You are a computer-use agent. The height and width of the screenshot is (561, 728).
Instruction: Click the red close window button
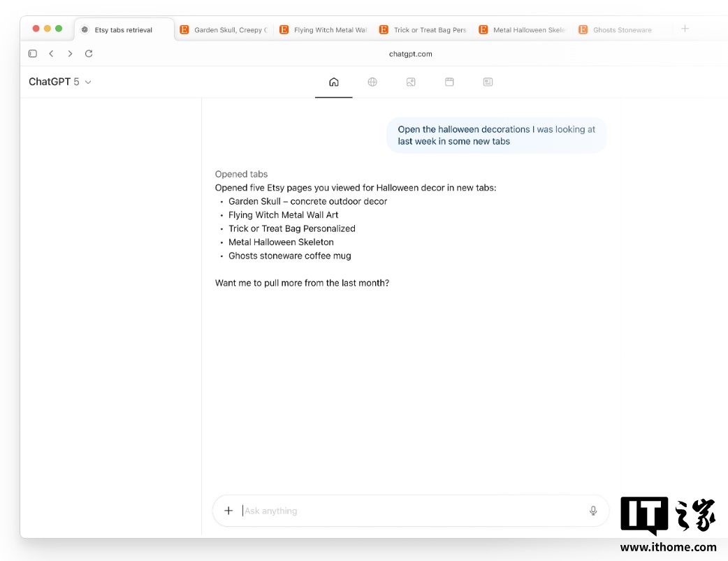36,29
